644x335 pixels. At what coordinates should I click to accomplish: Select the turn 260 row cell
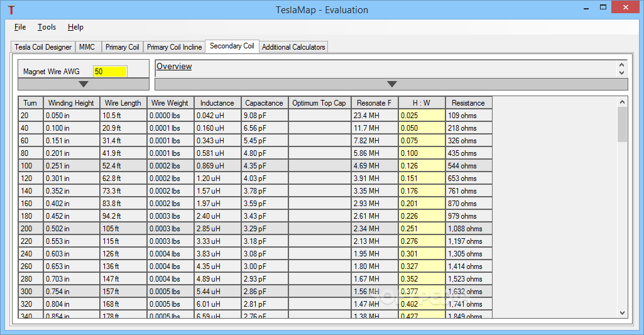30,266
